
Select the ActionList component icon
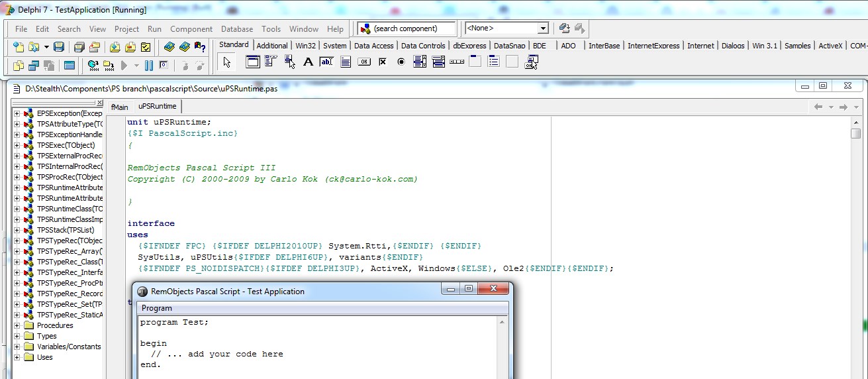pos(530,62)
